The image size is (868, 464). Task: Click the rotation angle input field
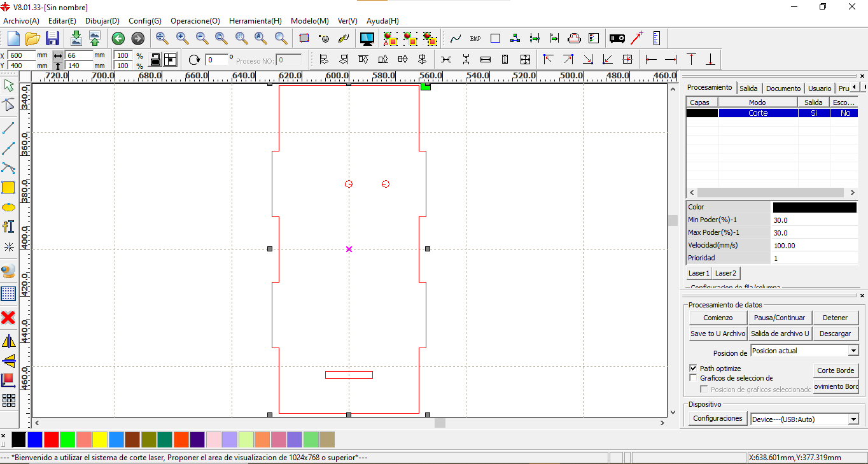pyautogui.click(x=217, y=60)
